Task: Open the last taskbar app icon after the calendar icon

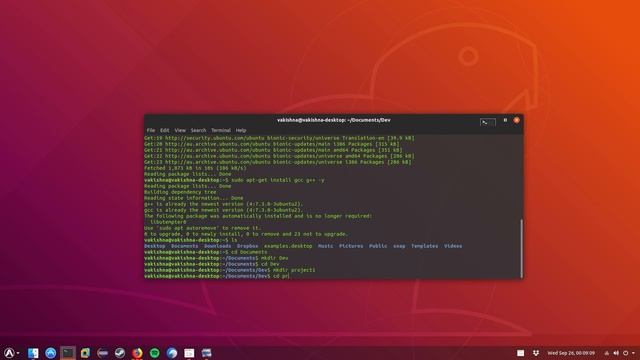Action: 207,353
